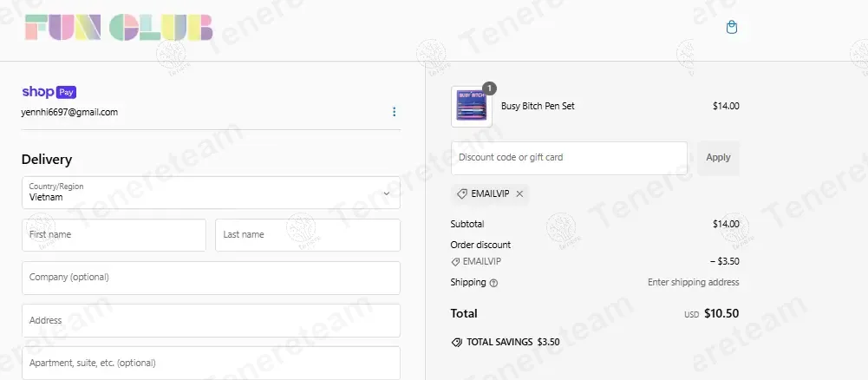Click the product price $14.00 beside item
The width and height of the screenshot is (868, 380).
point(726,107)
